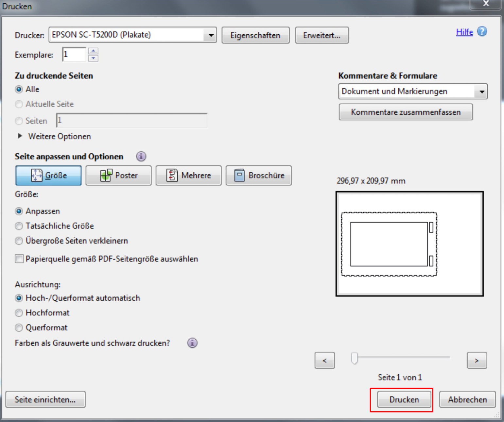This screenshot has width=504, height=422.
Task: Click the blue Hilfe question mark icon
Action: pyautogui.click(x=482, y=31)
